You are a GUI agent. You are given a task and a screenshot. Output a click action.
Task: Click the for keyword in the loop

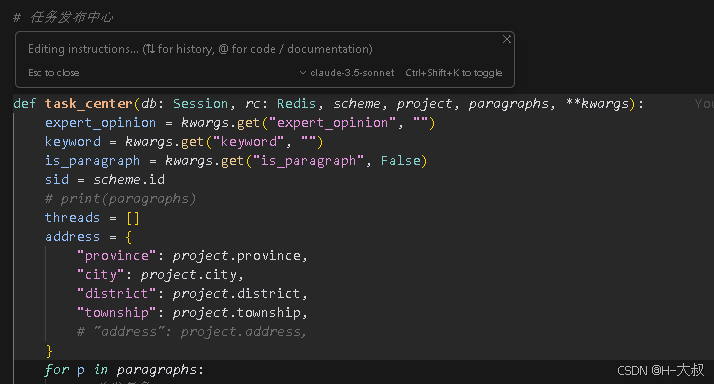point(56,370)
